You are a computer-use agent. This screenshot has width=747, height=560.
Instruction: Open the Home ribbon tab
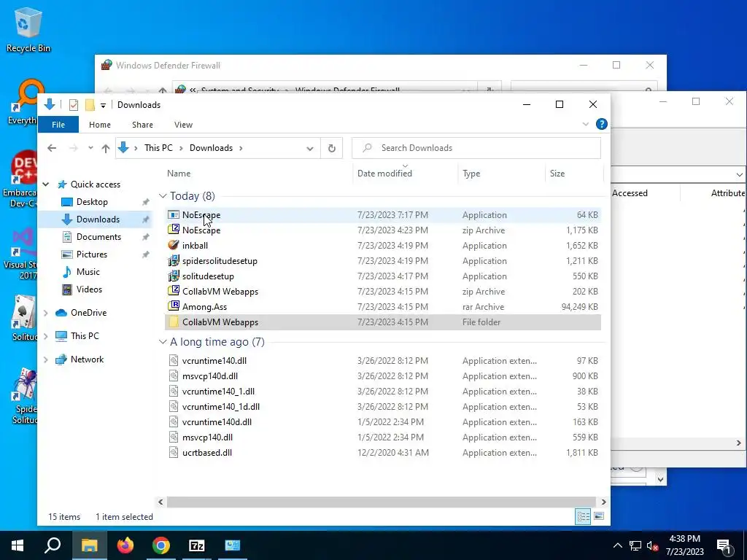pos(99,125)
